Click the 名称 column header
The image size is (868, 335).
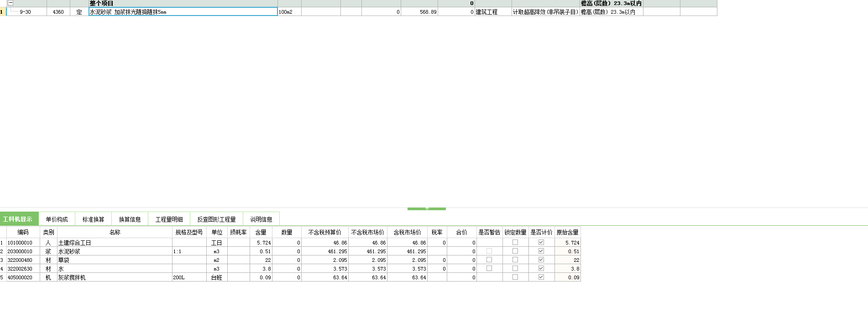click(115, 232)
